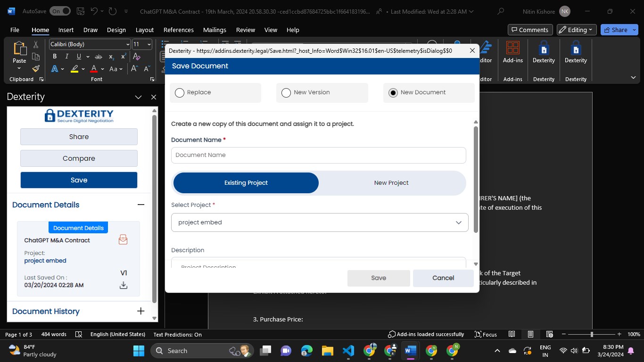
Task: Switch to the Draw ribbon tab
Action: tap(91, 30)
